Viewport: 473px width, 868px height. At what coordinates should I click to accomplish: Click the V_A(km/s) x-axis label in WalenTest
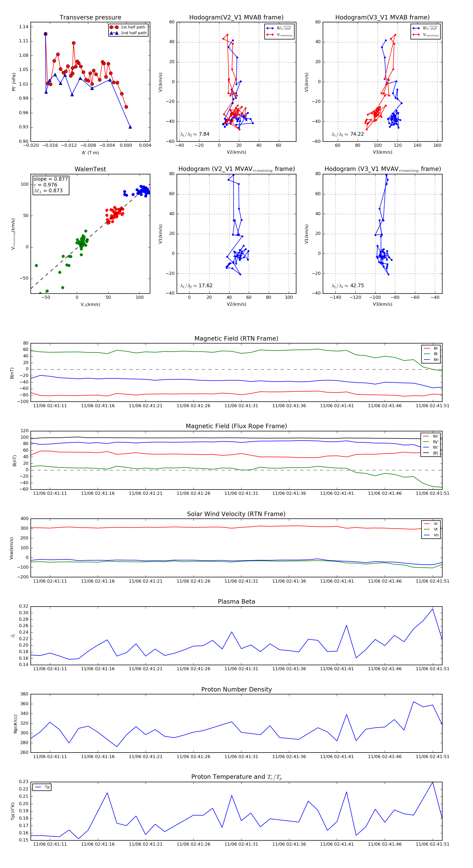[x=90, y=305]
